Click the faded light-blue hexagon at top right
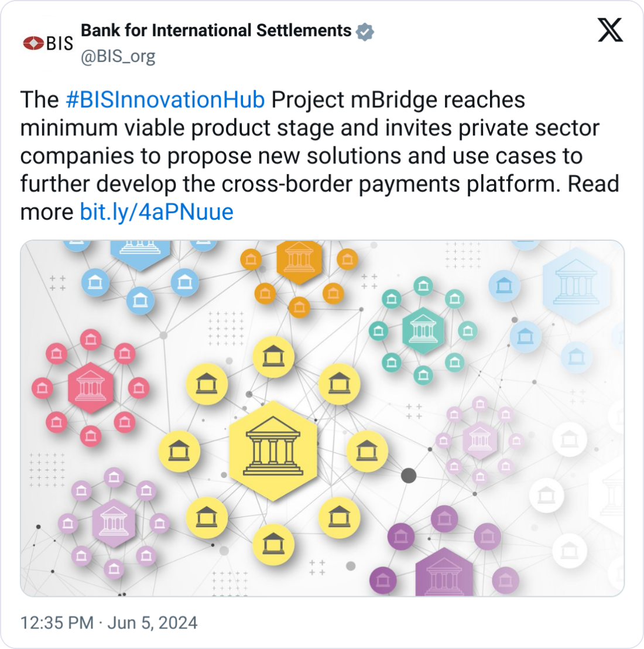Image resolution: width=644 pixels, height=649 pixels. pyautogui.click(x=576, y=286)
